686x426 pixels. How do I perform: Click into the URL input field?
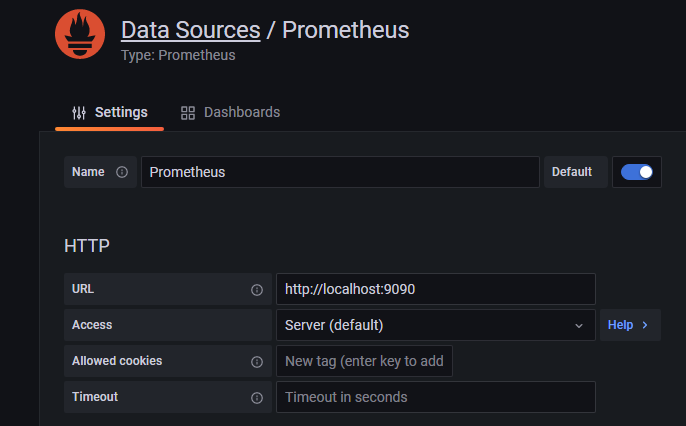435,289
